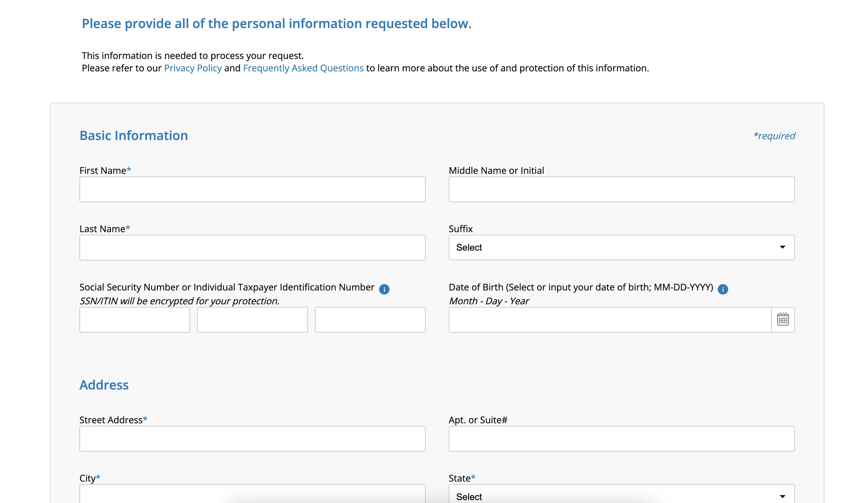Click the last SSN segment field
The image size is (868, 503).
(x=370, y=319)
